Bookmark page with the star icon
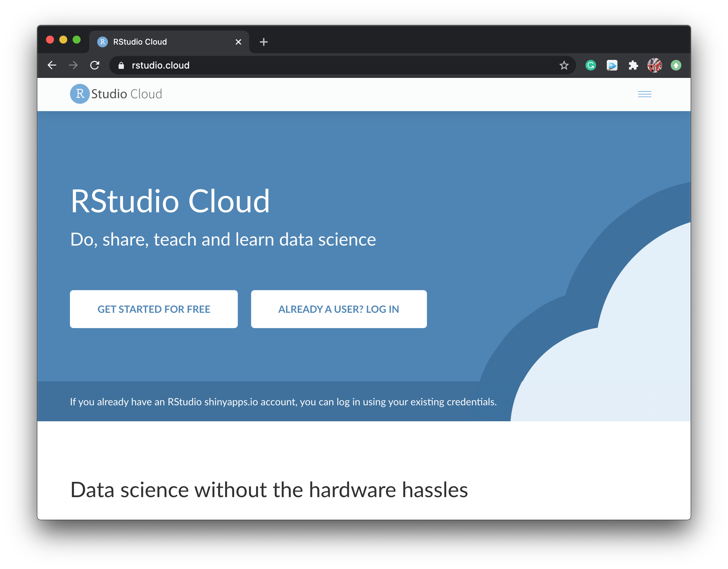The image size is (728, 569). pyautogui.click(x=564, y=65)
